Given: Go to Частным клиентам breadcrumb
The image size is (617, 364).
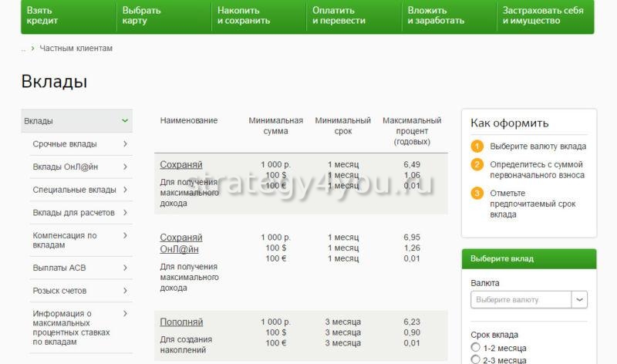Looking at the screenshot, I should (76, 48).
